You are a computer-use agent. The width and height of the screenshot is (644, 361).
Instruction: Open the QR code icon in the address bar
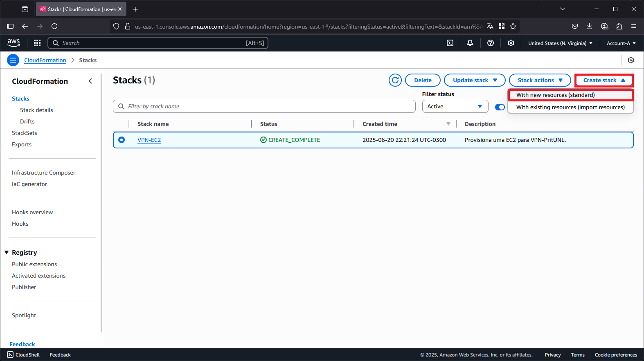[x=502, y=26]
